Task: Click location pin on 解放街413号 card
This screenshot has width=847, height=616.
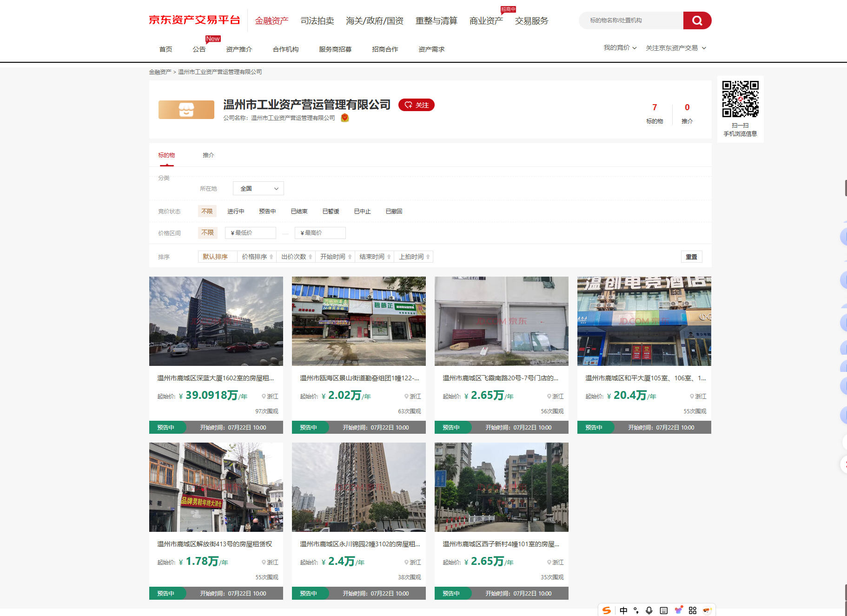Action: pyautogui.click(x=264, y=563)
